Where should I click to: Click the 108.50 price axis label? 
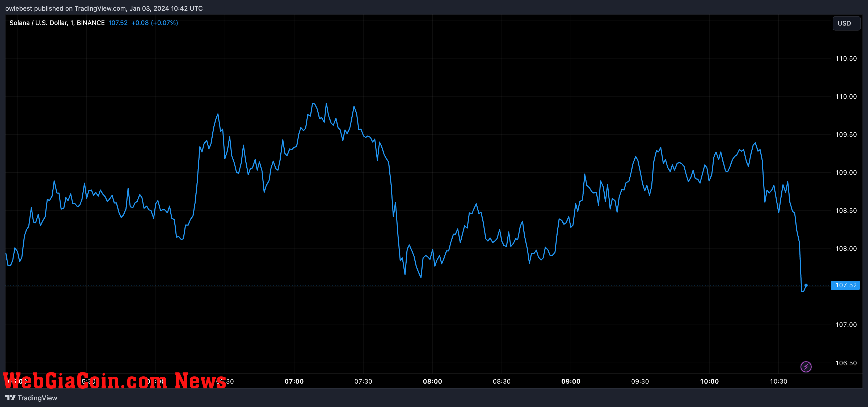tap(846, 211)
